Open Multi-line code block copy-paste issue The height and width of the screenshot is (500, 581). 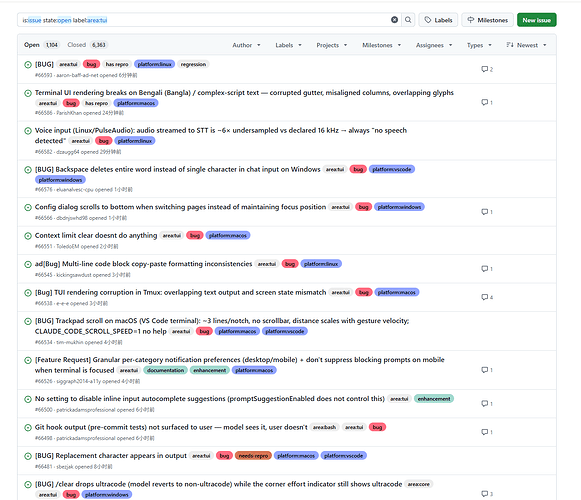[143, 264]
